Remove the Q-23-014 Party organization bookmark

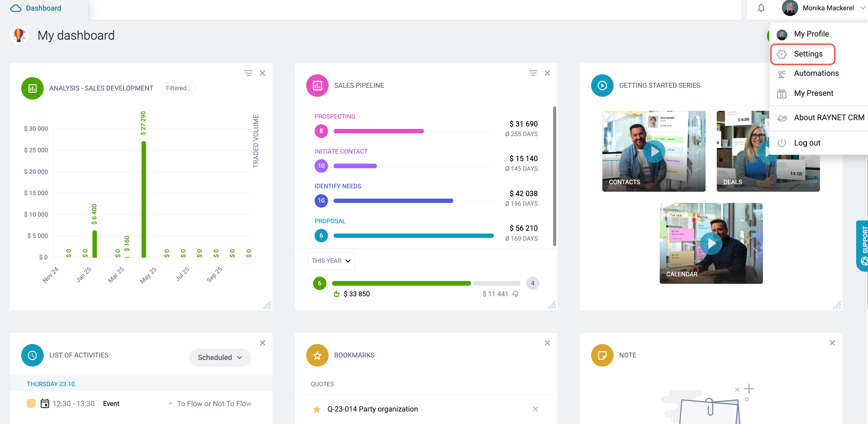[535, 409]
